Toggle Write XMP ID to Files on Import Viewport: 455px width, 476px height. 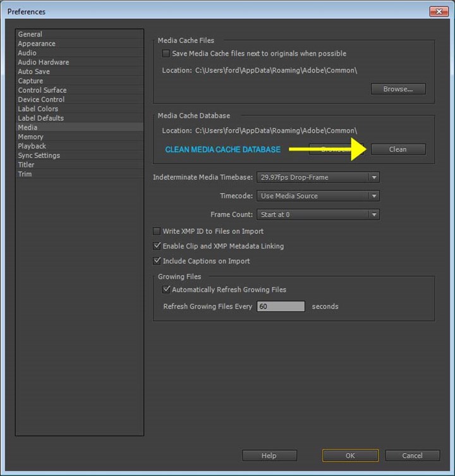(x=157, y=231)
